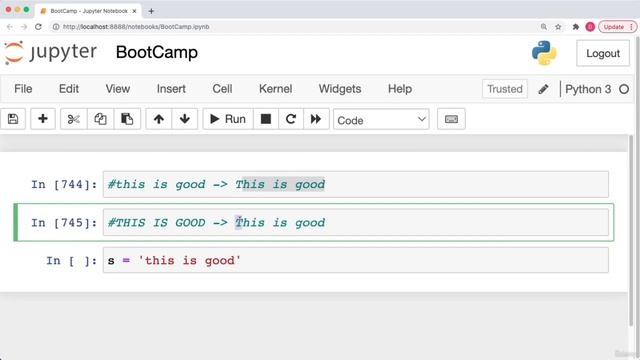The height and width of the screenshot is (360, 640).
Task: Click into cell 745 THIS IS GOOD code
Action: [356, 222]
